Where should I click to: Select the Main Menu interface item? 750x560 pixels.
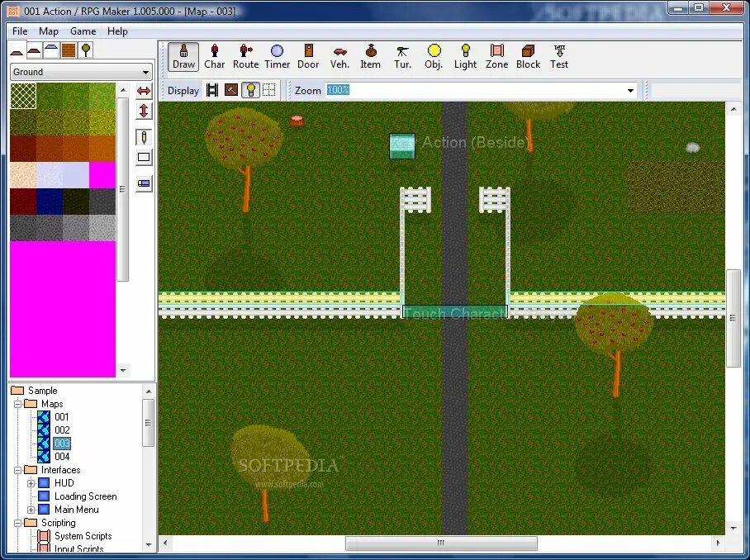(x=77, y=510)
